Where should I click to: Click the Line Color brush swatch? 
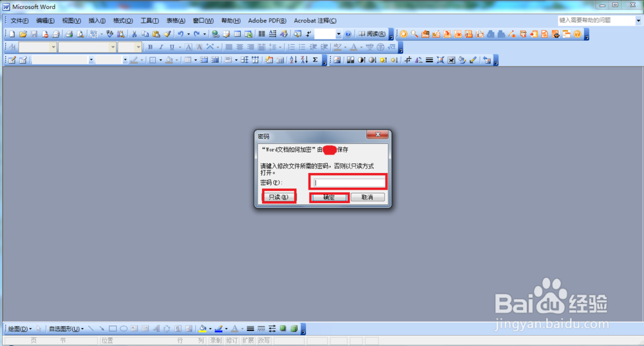click(x=218, y=329)
